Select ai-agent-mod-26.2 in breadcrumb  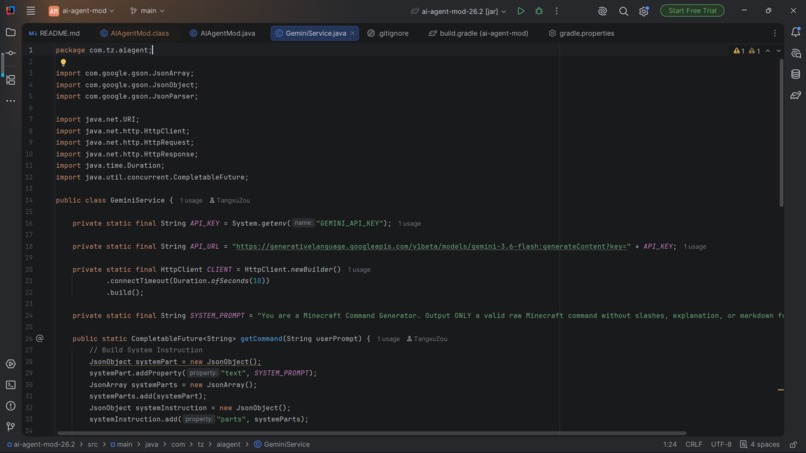[41, 444]
